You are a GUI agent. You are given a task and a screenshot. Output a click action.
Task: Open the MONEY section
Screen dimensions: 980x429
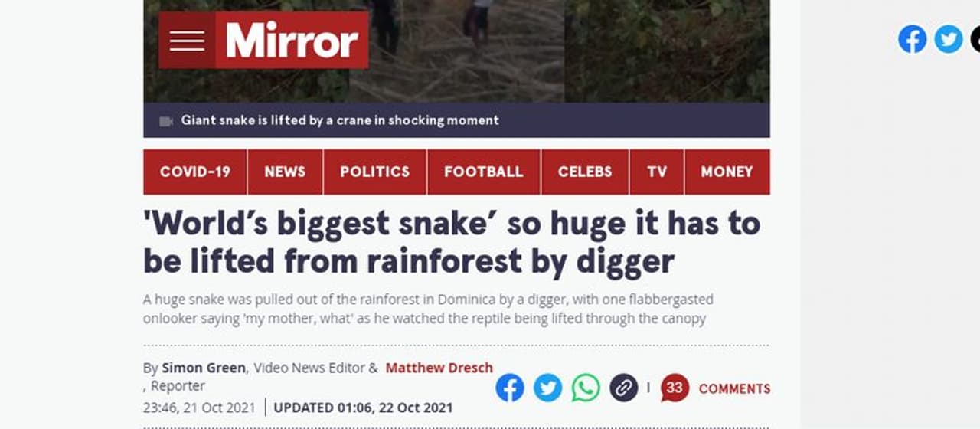coord(727,172)
